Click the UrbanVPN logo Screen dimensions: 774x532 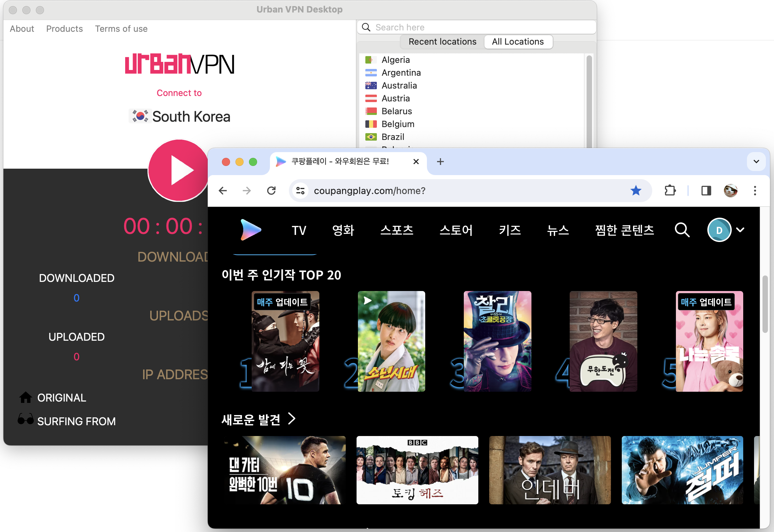(x=179, y=64)
